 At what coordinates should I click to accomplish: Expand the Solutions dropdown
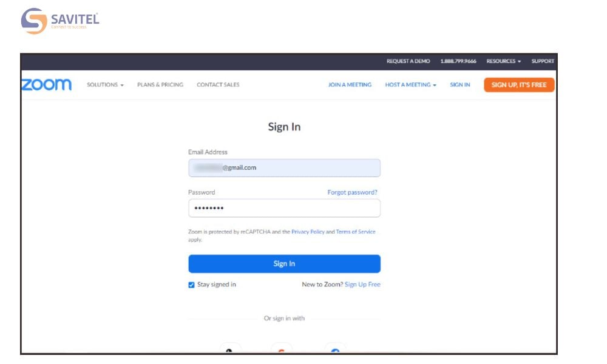point(105,85)
